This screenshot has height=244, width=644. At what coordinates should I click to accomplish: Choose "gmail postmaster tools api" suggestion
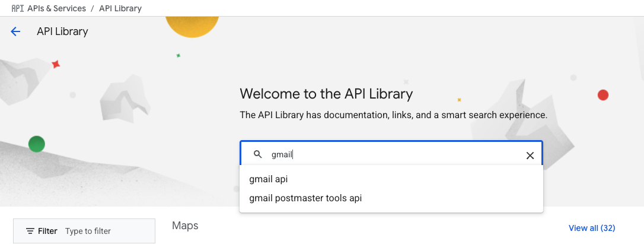point(305,198)
